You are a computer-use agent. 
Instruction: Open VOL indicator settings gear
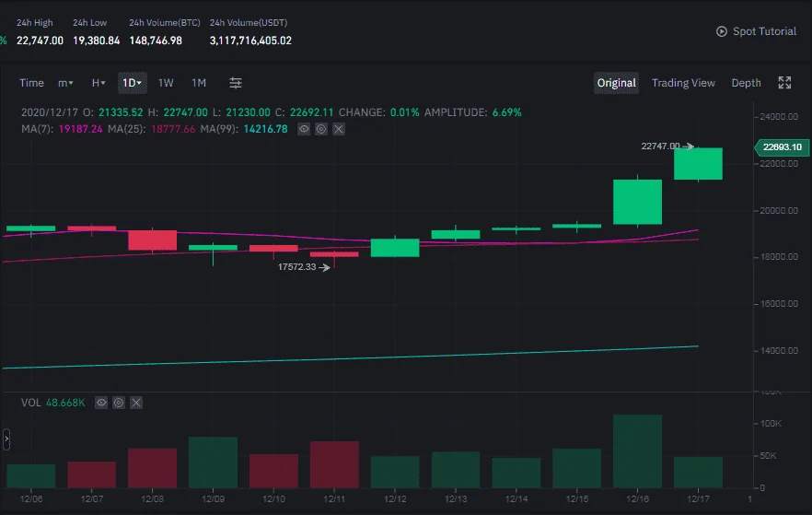pos(119,403)
